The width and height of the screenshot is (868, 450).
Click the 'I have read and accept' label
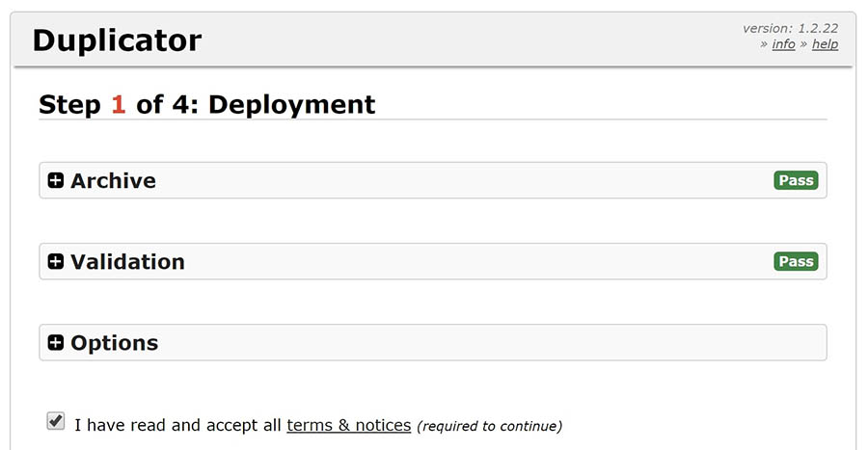(177, 425)
